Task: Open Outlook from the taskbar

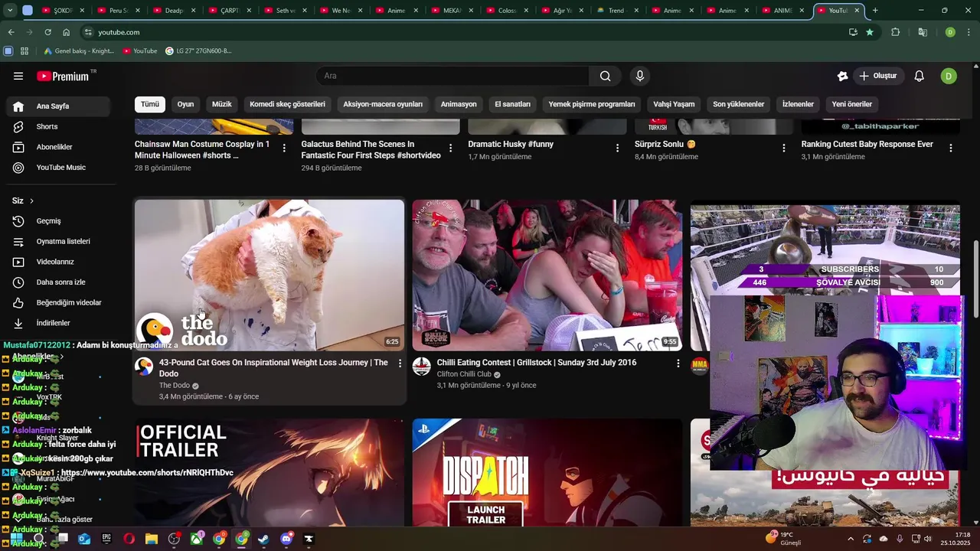Action: coord(84,539)
